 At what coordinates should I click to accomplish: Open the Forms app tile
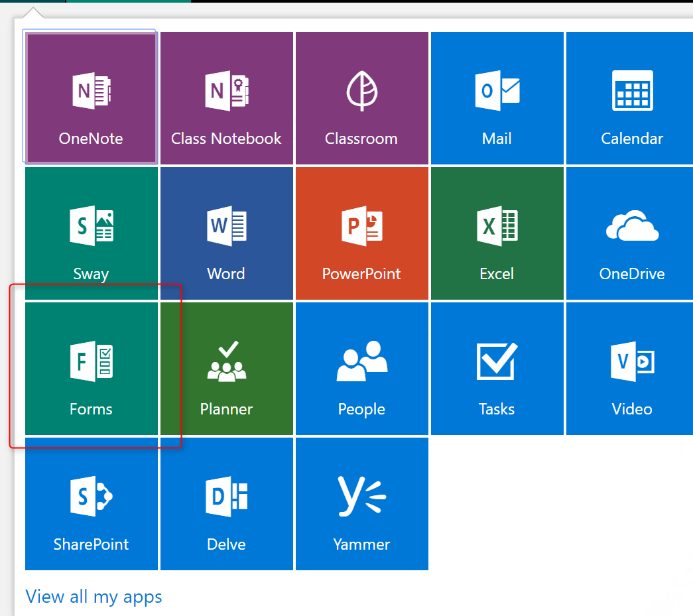click(x=92, y=368)
